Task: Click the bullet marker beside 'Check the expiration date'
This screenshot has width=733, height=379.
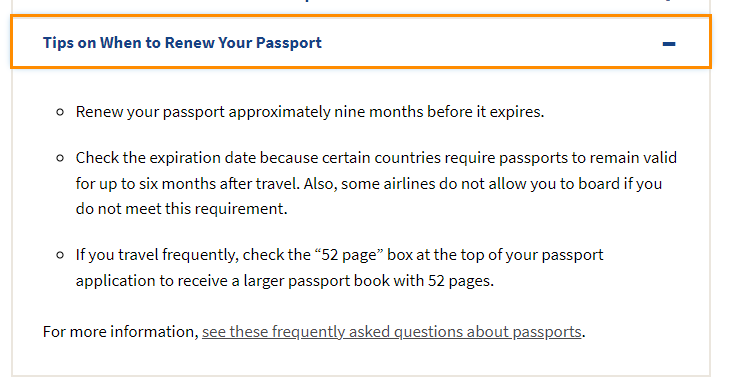Action: (x=60, y=158)
